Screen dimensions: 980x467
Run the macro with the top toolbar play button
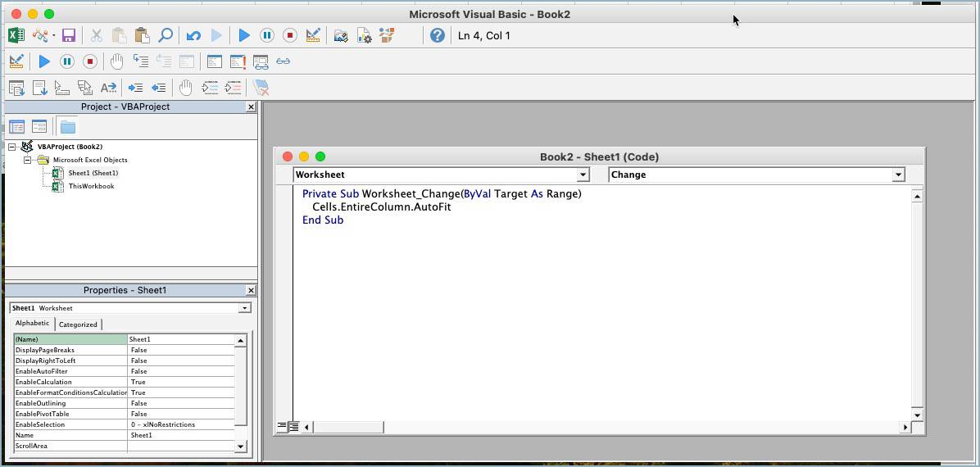(x=244, y=35)
